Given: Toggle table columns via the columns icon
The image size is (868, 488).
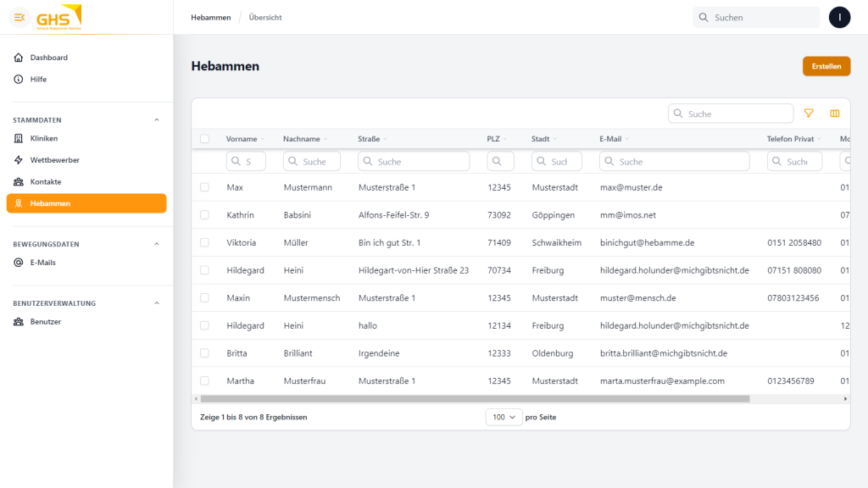Looking at the screenshot, I should pyautogui.click(x=835, y=114).
